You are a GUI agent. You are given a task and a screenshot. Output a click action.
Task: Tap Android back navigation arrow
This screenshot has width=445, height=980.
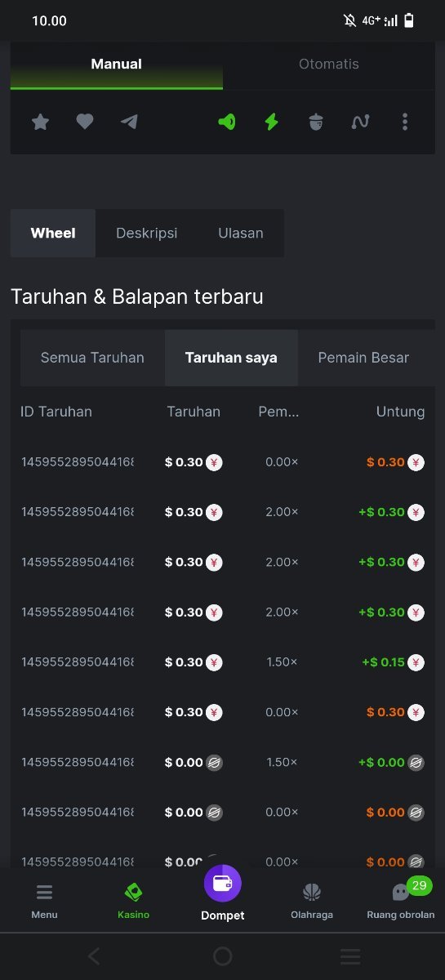[x=94, y=956]
